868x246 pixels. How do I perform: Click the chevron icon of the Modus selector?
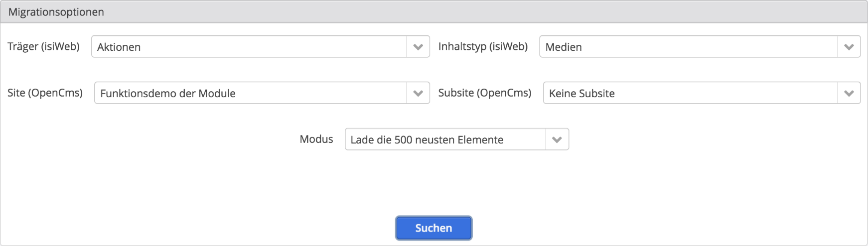click(557, 139)
